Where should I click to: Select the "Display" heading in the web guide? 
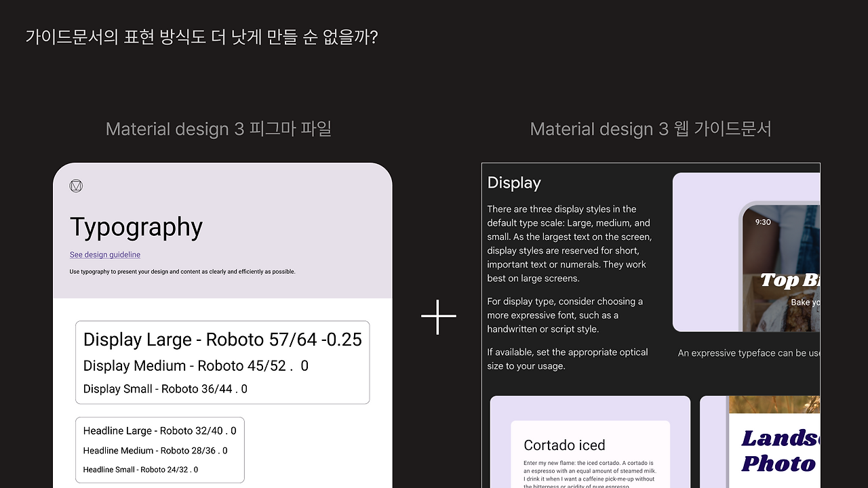pos(514,183)
